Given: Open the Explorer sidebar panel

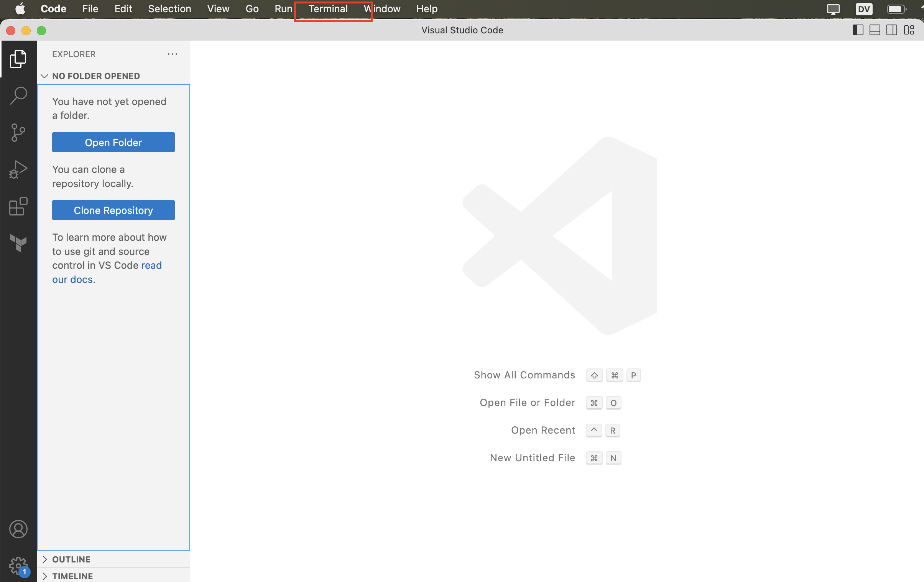Looking at the screenshot, I should click(x=18, y=59).
